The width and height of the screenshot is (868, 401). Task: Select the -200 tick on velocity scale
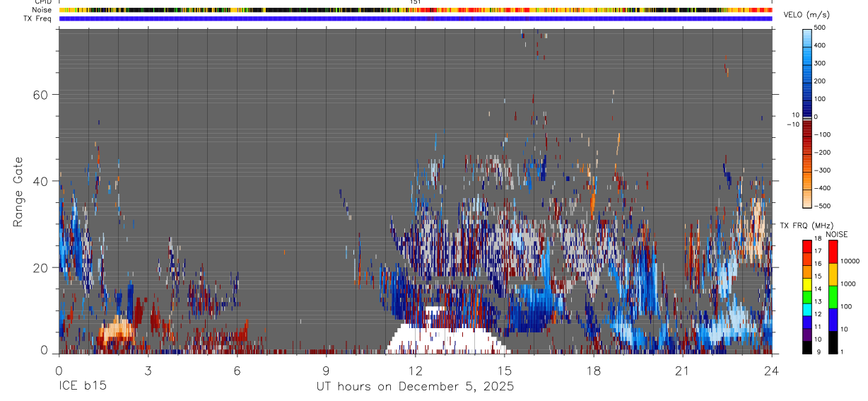click(x=821, y=152)
